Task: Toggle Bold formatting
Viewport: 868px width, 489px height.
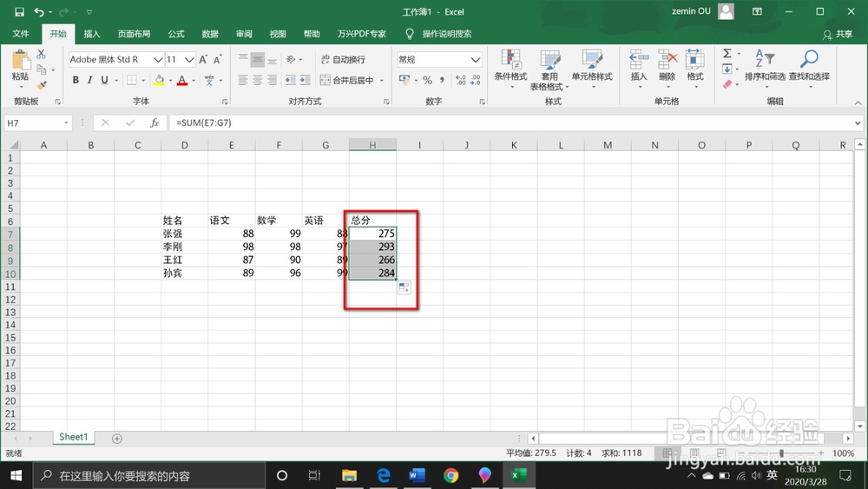Action: click(76, 80)
